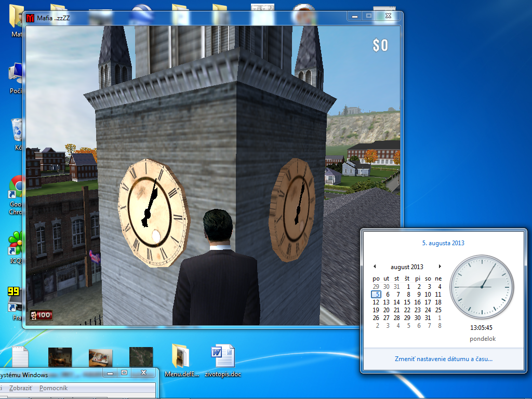Click the $0 money counter in game
Screen dimensions: 532x399
(x=380, y=45)
